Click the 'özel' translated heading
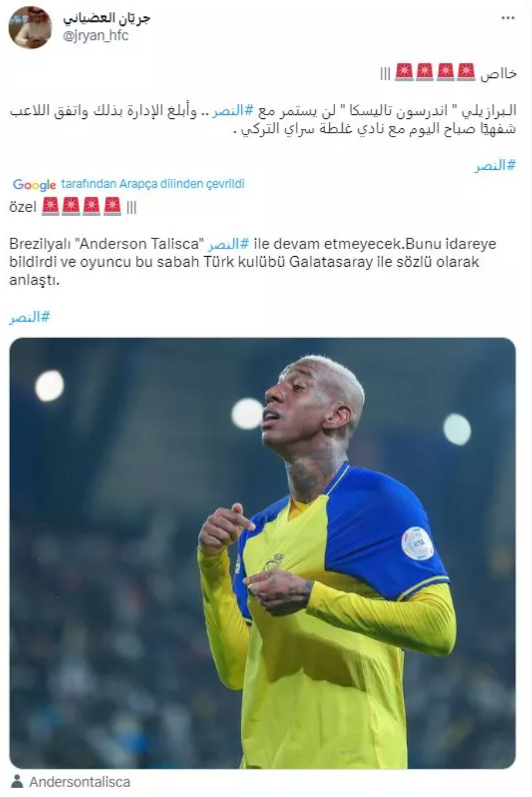 pyautogui.click(x=23, y=207)
